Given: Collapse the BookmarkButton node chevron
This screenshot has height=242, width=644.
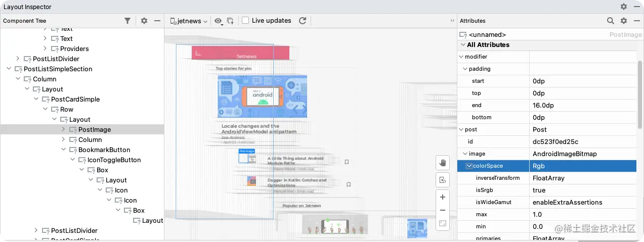Looking at the screenshot, I should pos(63,150).
